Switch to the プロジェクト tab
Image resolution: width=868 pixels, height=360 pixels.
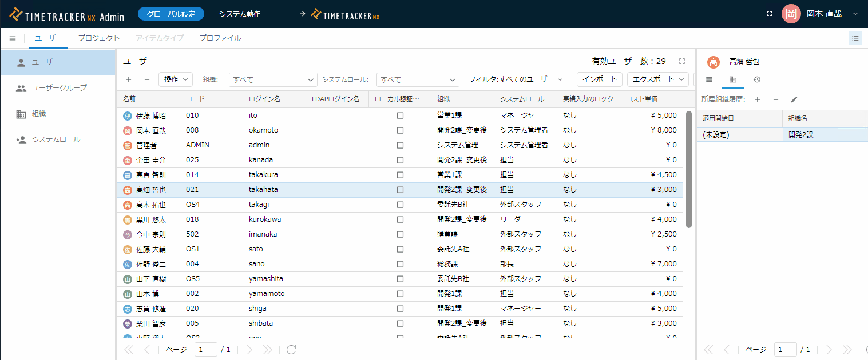click(x=99, y=38)
